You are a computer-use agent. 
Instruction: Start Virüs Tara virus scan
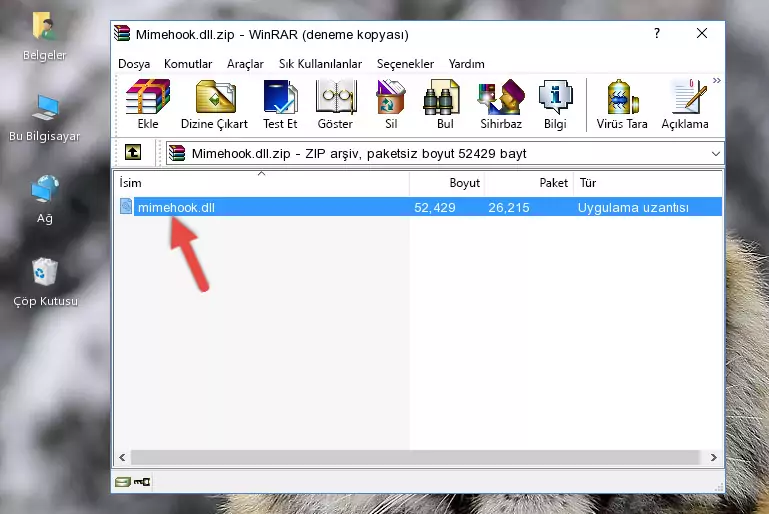coord(622,104)
